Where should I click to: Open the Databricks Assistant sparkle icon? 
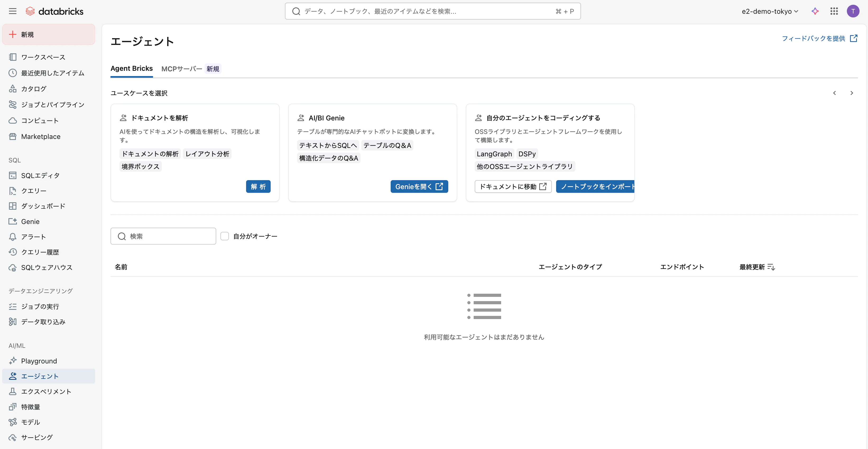point(815,11)
